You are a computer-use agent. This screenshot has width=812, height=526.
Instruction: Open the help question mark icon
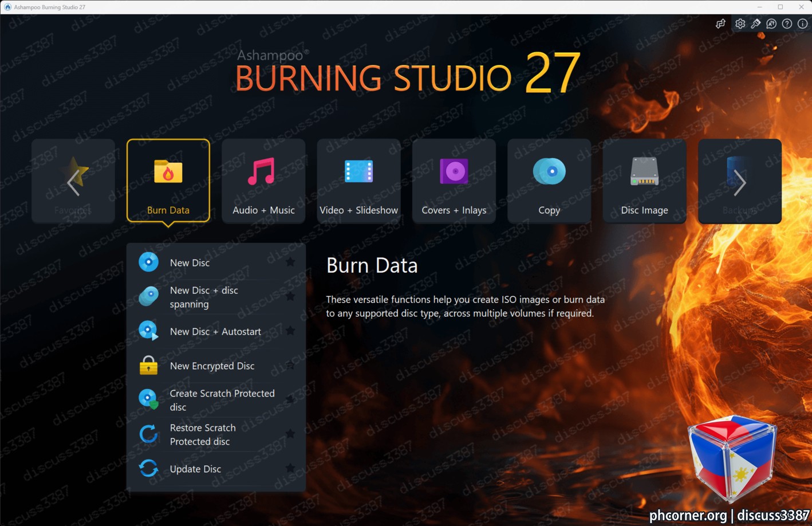pos(787,23)
